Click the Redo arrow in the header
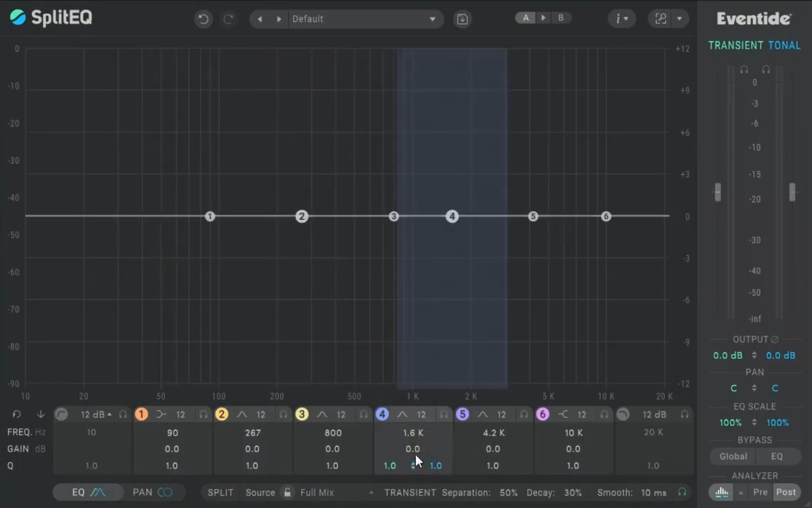Screen dimensions: 812x508 pos(228,19)
